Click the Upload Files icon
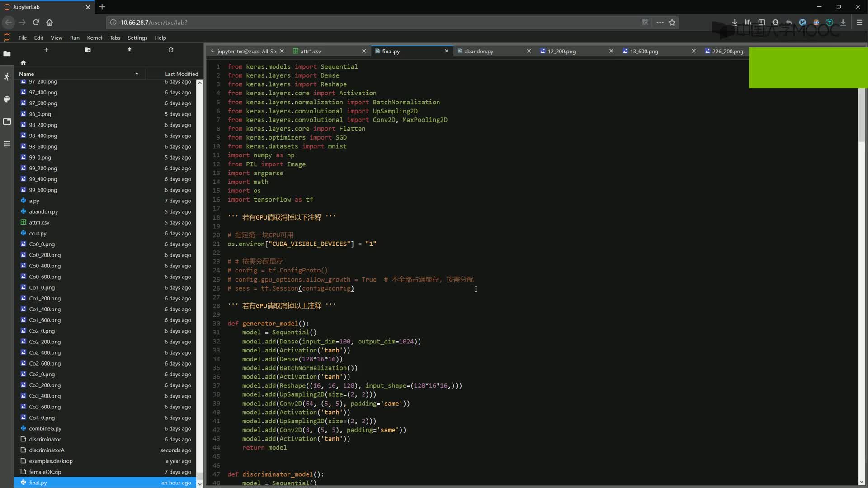The width and height of the screenshot is (868, 488). click(x=129, y=50)
